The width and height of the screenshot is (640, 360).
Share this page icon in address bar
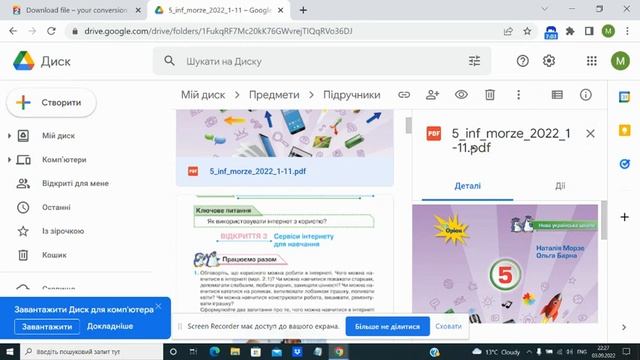[x=508, y=31]
